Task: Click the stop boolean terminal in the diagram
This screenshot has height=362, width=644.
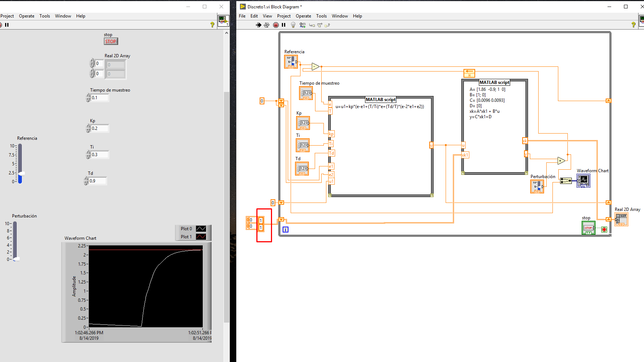Action: pos(588,228)
